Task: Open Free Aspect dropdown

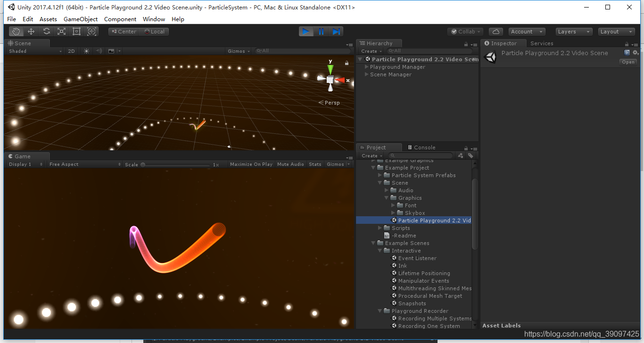Action: click(85, 164)
